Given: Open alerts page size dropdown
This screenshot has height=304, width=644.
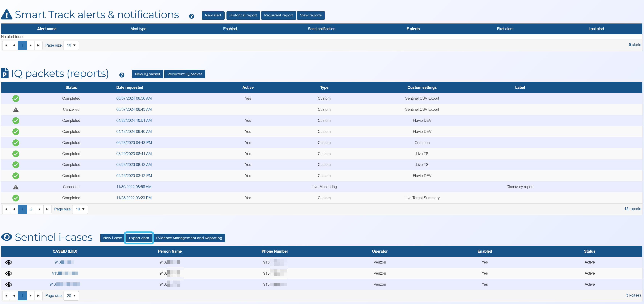Looking at the screenshot, I should point(71,45).
